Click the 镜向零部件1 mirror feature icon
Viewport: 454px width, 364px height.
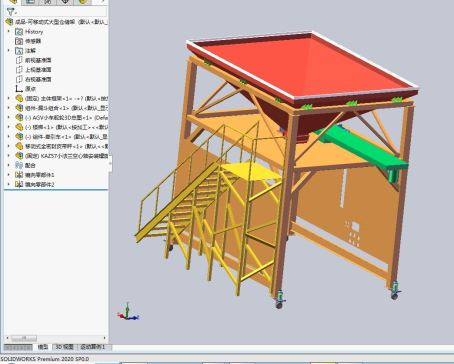click(x=19, y=175)
